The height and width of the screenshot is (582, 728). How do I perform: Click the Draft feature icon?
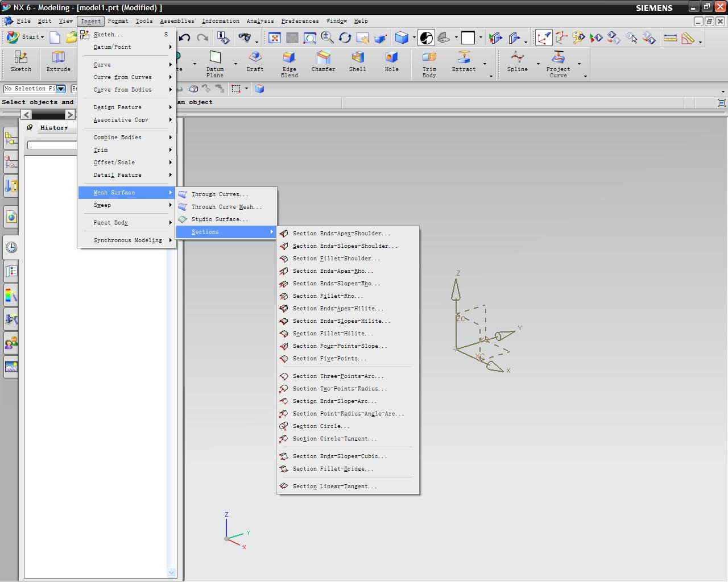click(255, 61)
